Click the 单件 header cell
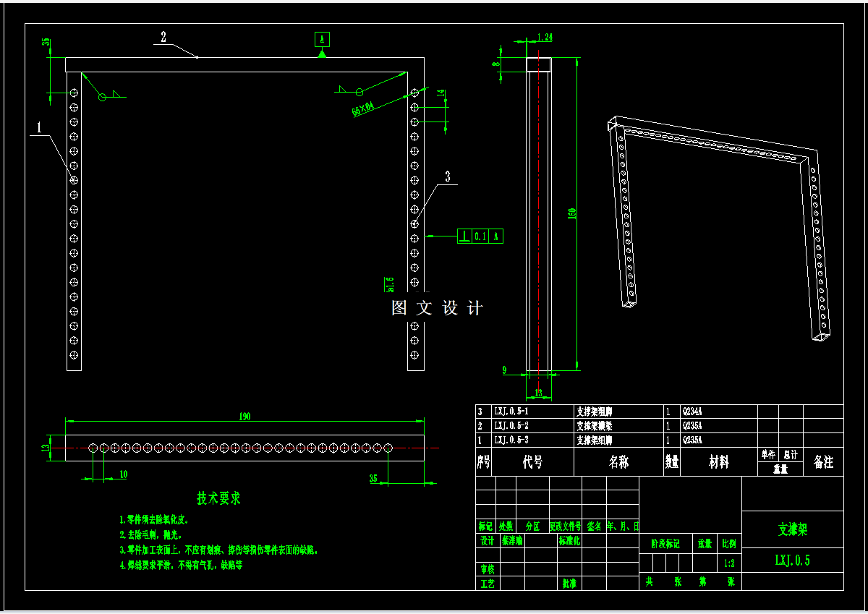 pyautogui.click(x=768, y=454)
